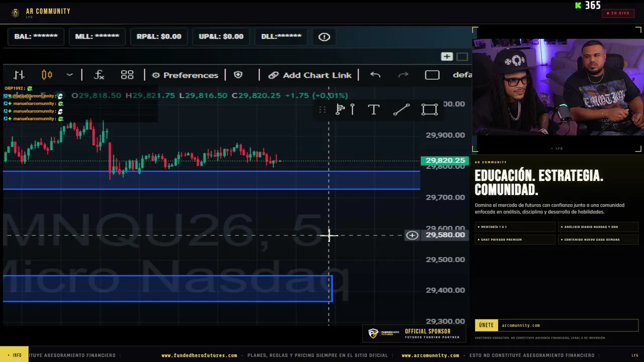Open the bar type icon in chart toolbar
Viewport: 644px width, 362px height.
pos(19,75)
